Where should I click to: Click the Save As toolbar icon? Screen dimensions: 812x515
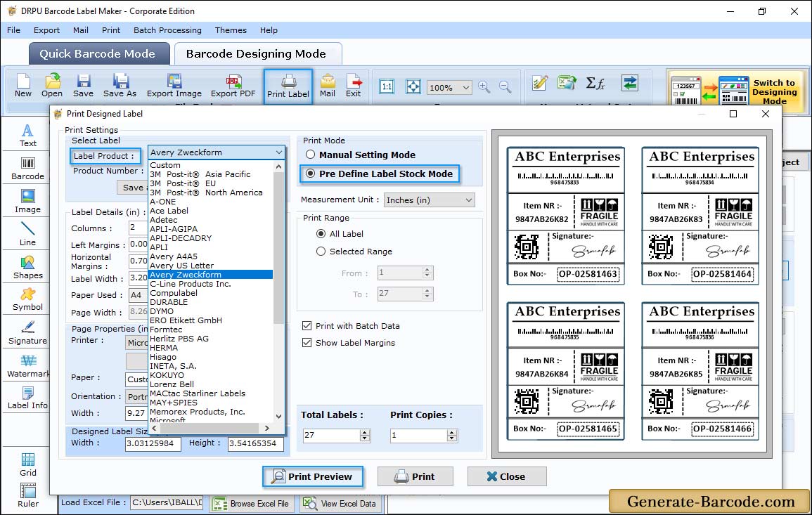(120, 86)
